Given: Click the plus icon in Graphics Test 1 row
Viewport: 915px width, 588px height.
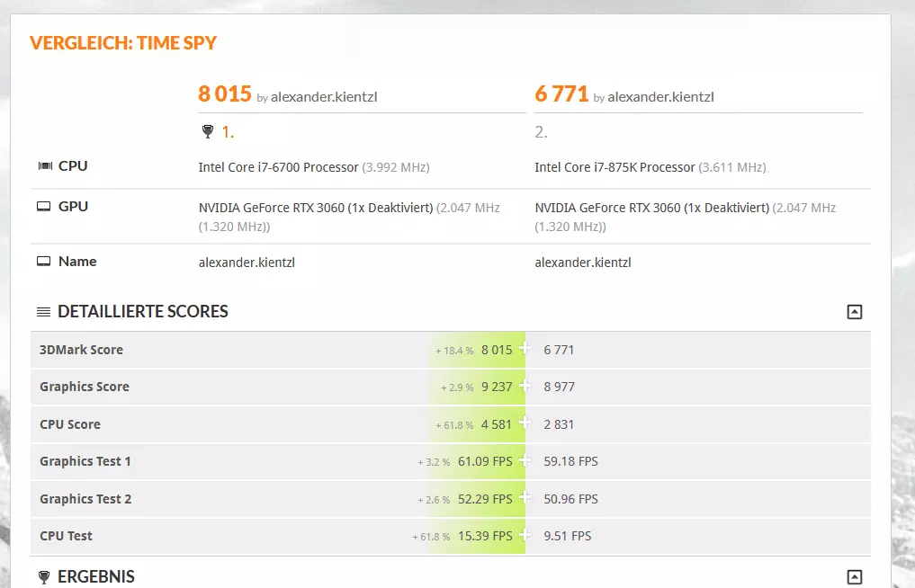Looking at the screenshot, I should click(x=525, y=460).
